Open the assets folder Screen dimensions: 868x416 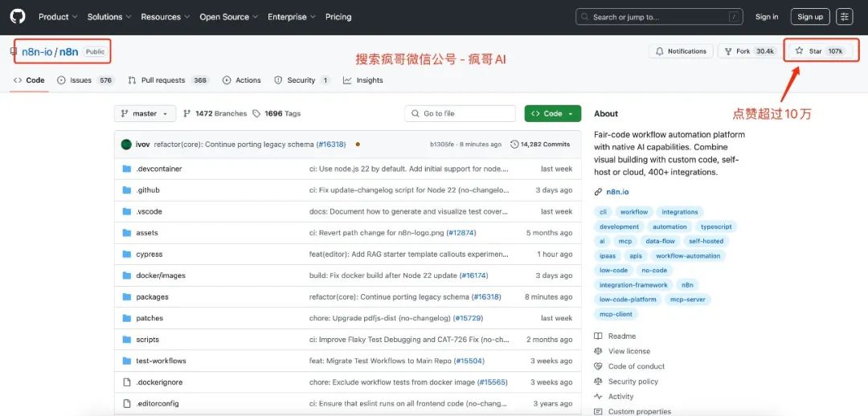(147, 233)
